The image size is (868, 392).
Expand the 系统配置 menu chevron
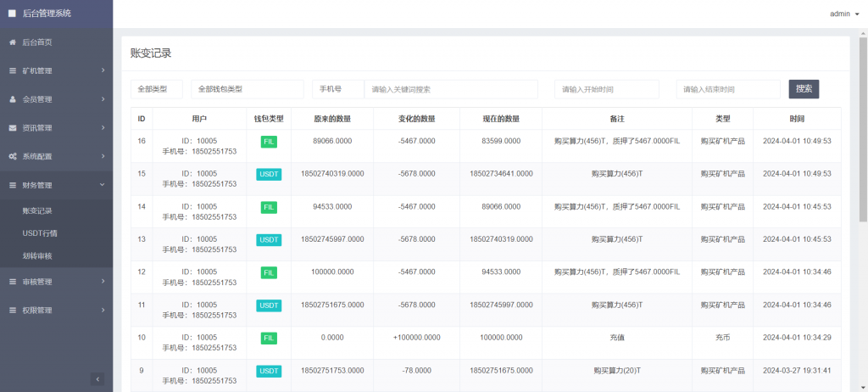click(103, 156)
